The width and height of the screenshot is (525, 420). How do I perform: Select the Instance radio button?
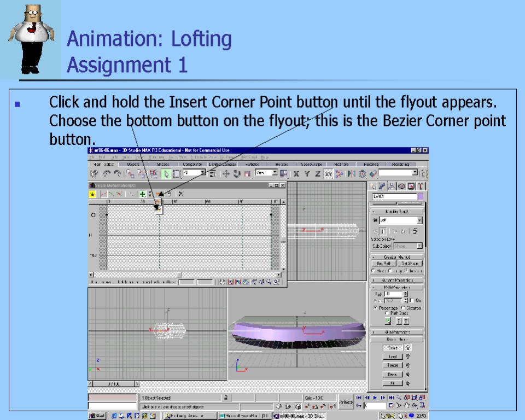click(405, 271)
